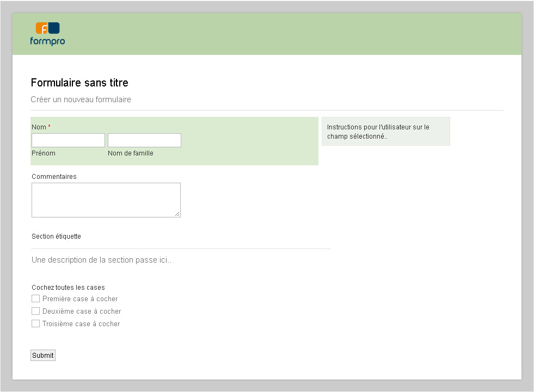Select the Section étiquette heading

[x=56, y=237]
